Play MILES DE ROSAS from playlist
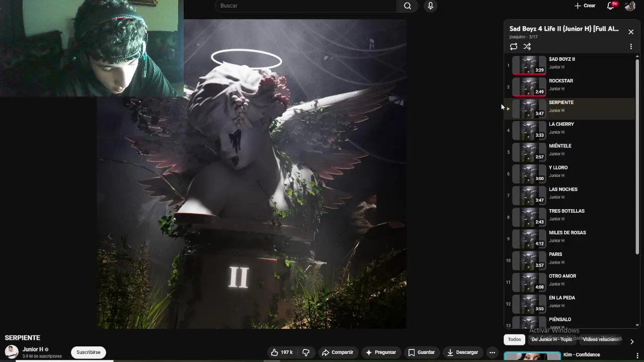 [x=570, y=238]
